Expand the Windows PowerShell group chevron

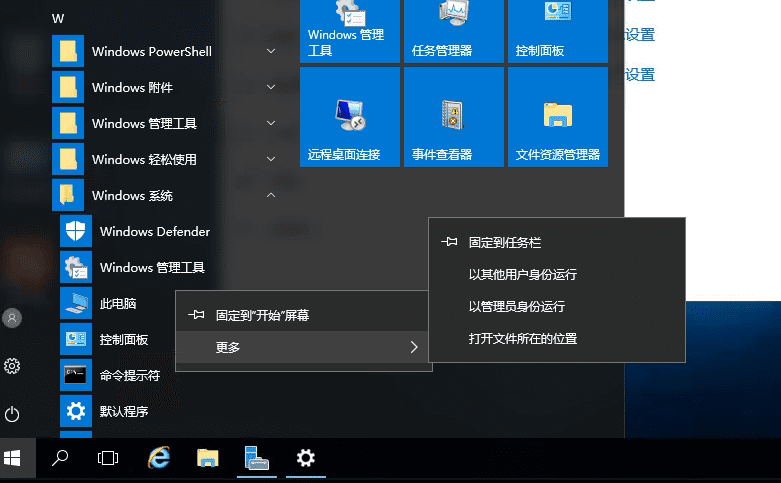pos(271,51)
